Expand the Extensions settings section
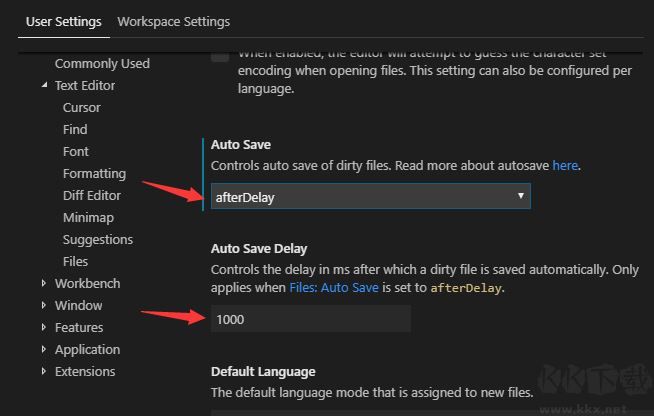Screen dimensions: 654x416 tap(44, 371)
